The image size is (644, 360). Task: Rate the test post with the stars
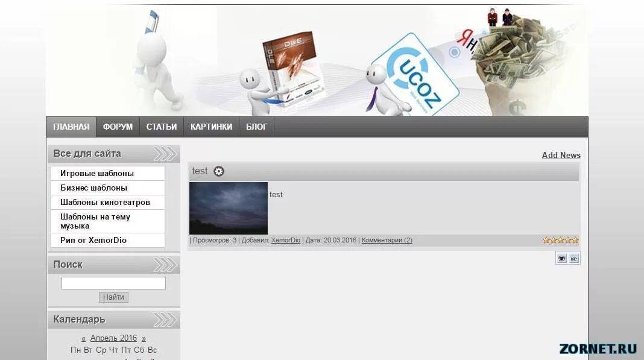pyautogui.click(x=561, y=241)
